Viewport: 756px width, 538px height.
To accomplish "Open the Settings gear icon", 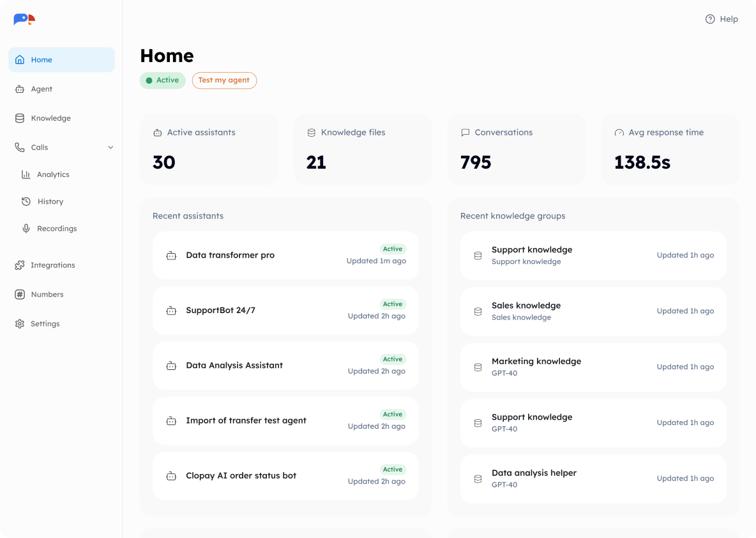I will click(x=20, y=324).
